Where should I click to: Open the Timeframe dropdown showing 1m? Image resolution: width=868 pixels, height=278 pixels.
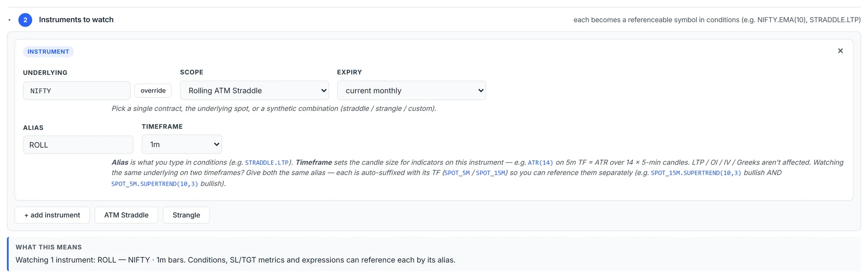coord(182,144)
